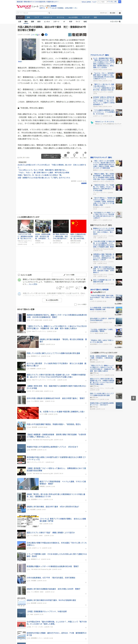Click the first commenter's green avatar
This screenshot has width=138, height=644.
pyautogui.click(x=19, y=280)
